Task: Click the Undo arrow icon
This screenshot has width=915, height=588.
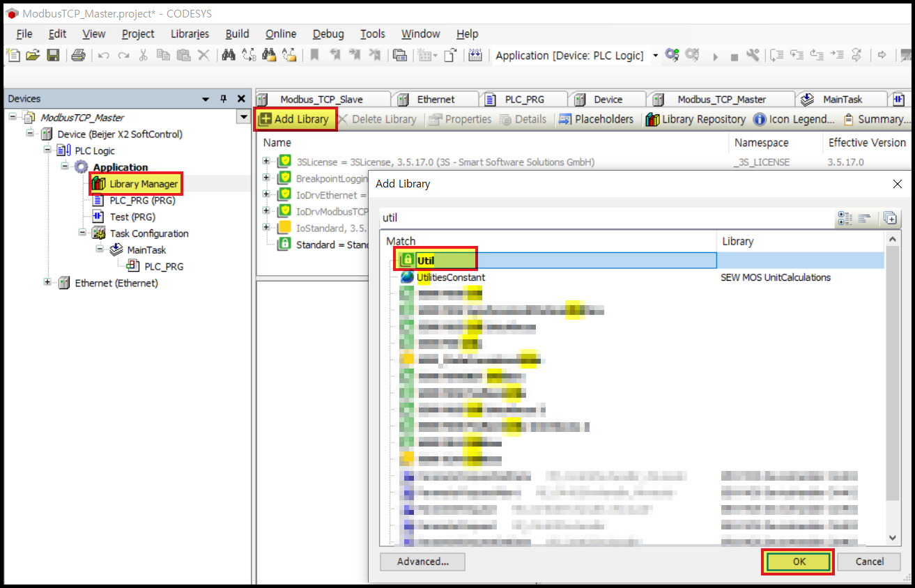Action: [104, 55]
